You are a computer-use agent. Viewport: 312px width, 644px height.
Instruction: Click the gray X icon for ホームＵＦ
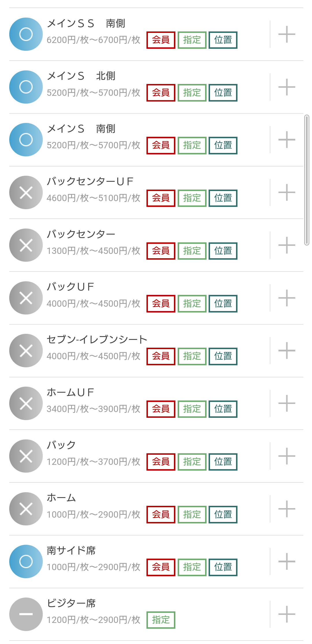(x=26, y=403)
